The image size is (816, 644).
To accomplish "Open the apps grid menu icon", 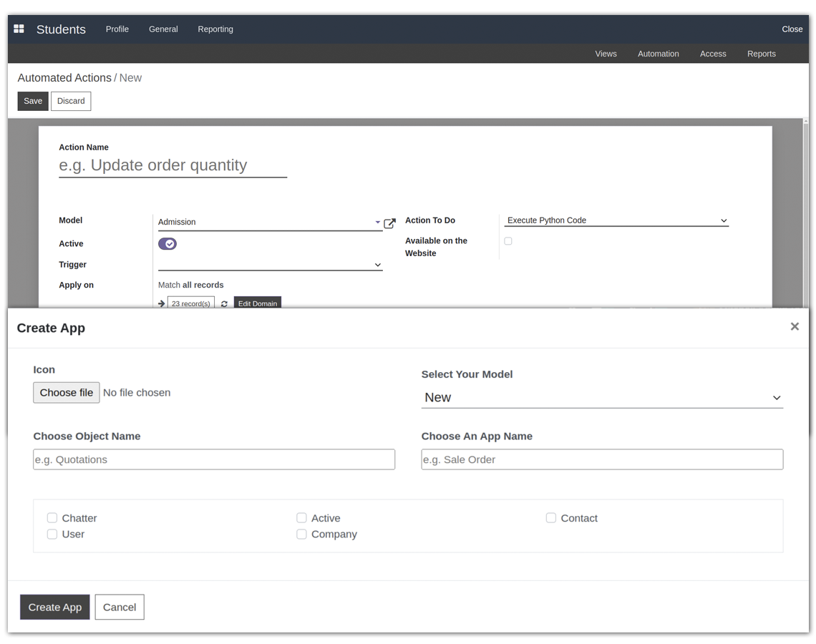I will (19, 29).
